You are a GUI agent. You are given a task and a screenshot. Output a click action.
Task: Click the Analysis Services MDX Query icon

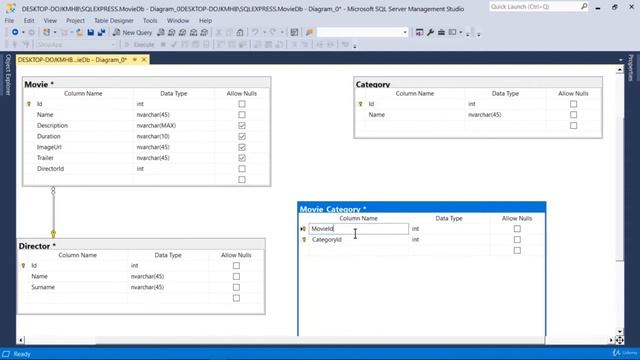tap(171, 32)
